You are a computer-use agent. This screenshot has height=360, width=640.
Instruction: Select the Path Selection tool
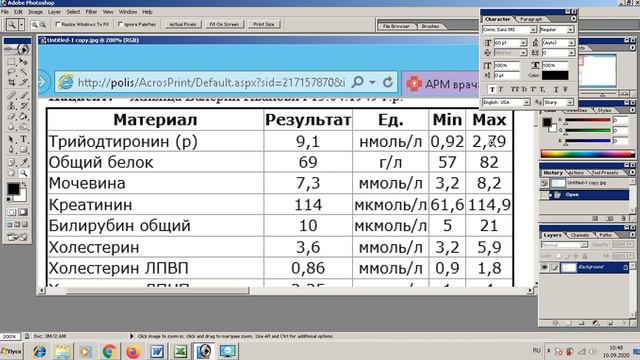tap(11, 140)
